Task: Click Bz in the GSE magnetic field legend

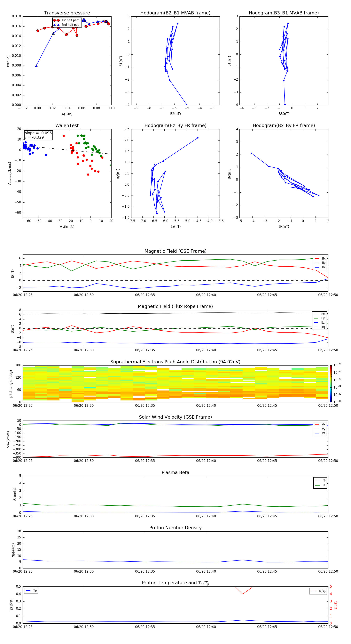Action: 320,267
